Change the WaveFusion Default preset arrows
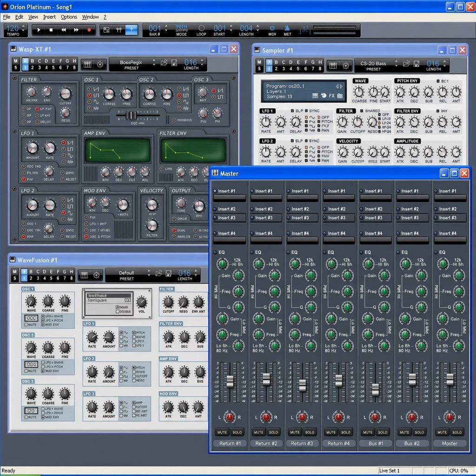Image resolution: width=476 pixels, height=476 pixels. 149,272
